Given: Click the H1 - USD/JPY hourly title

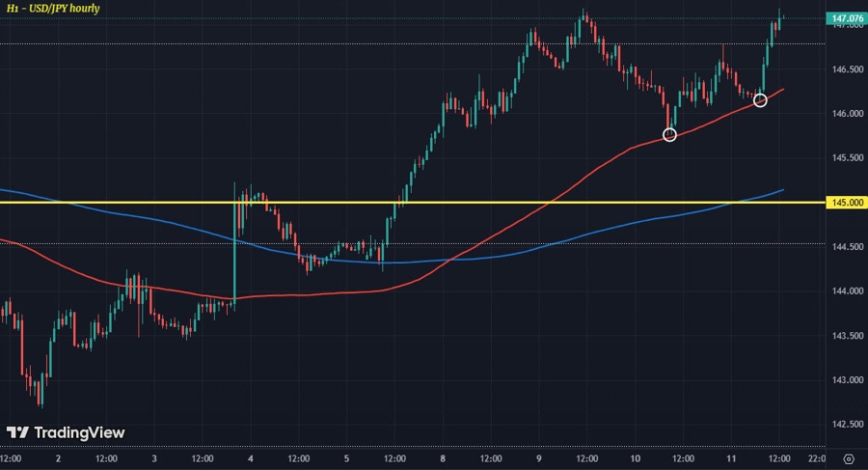Looking at the screenshot, I should (x=53, y=9).
